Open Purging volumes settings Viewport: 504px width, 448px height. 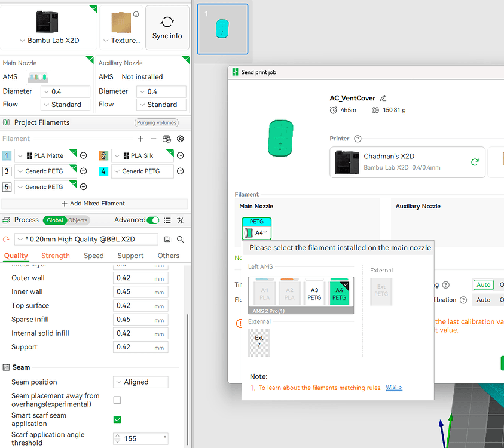coord(156,122)
